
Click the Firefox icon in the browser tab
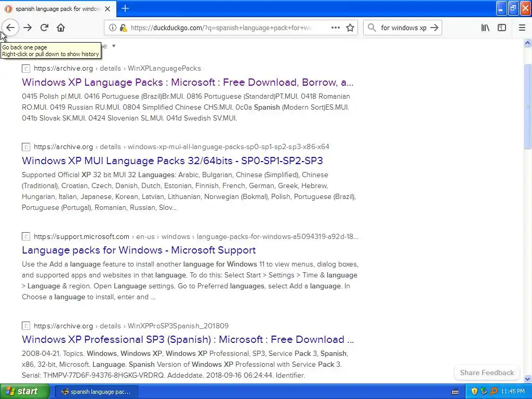[8, 9]
